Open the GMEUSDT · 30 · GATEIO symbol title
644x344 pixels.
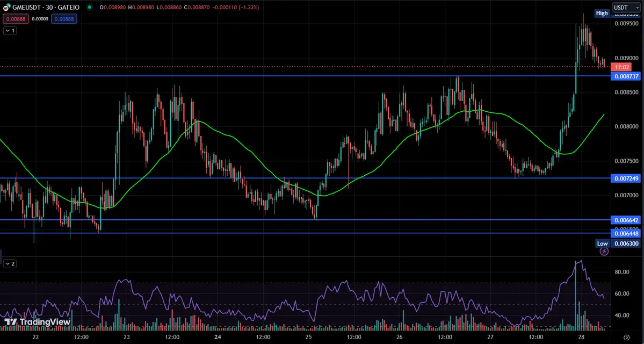point(46,8)
